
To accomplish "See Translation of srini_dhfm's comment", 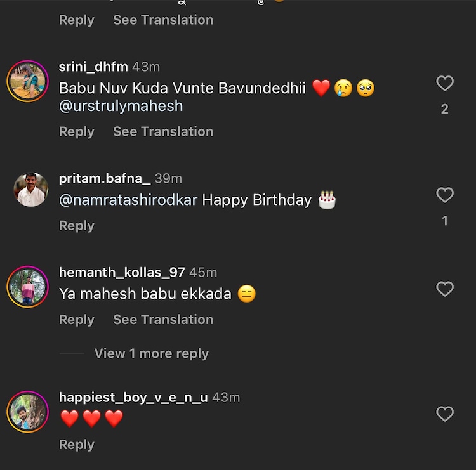I will pyautogui.click(x=163, y=132).
